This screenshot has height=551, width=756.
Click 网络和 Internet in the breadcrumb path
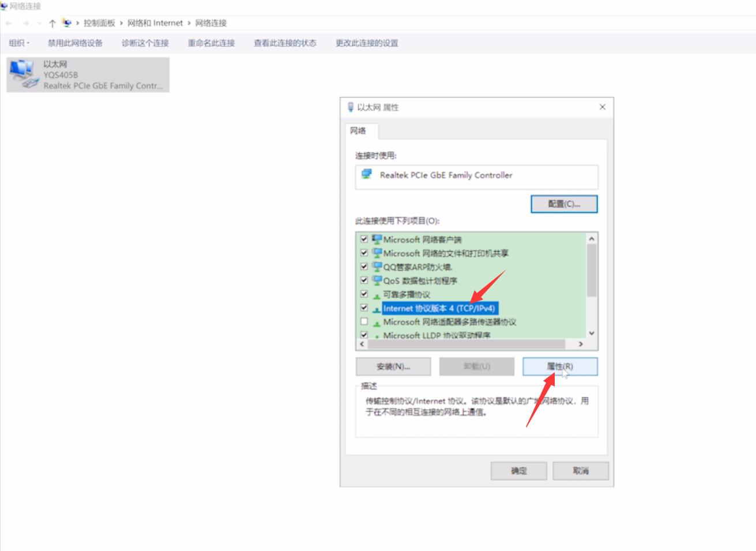pyautogui.click(x=155, y=23)
